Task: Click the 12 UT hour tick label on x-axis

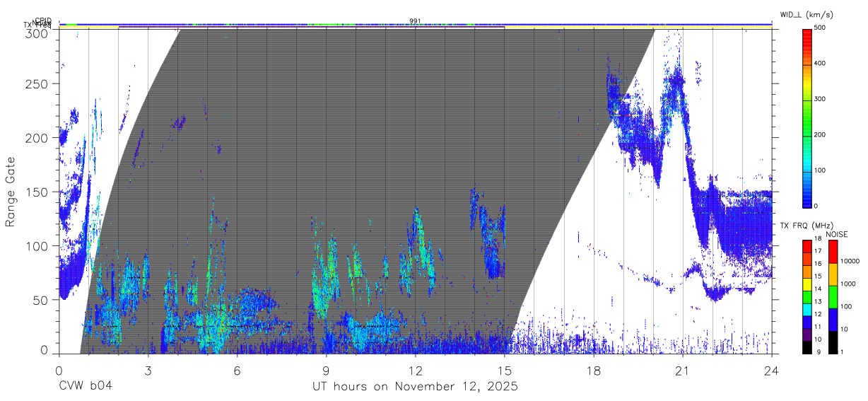Action: [x=416, y=370]
